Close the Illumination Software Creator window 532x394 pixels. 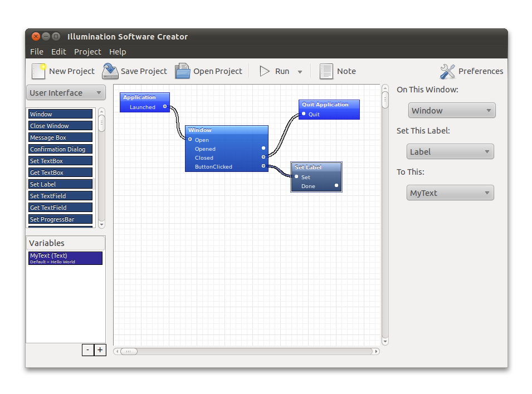36,36
